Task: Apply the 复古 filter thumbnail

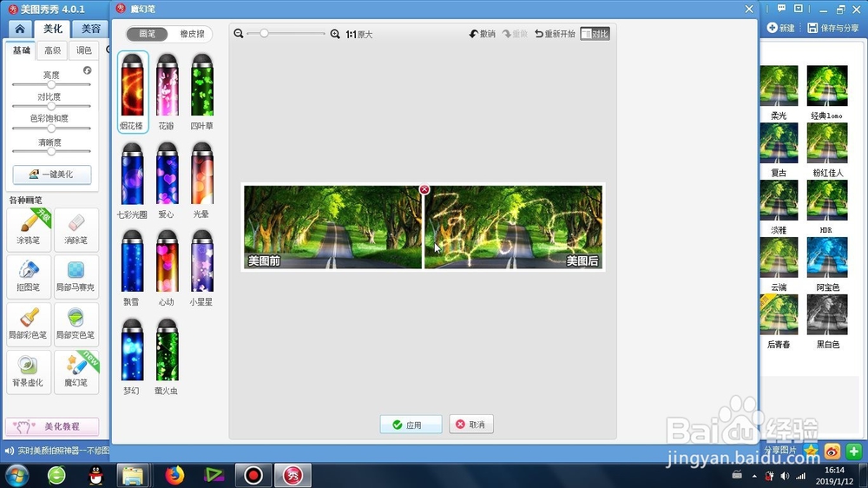Action: [x=779, y=143]
